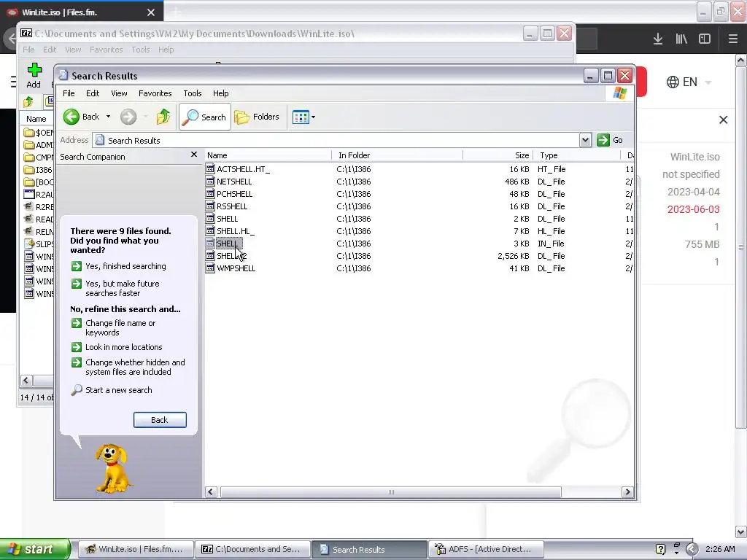Open the View menu in Search Results
This screenshot has width=747, height=560.
[x=119, y=93]
